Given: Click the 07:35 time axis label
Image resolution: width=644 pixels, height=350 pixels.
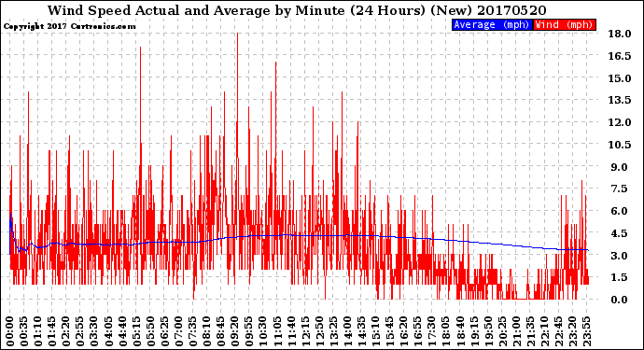Looking at the screenshot, I should click(x=193, y=331).
